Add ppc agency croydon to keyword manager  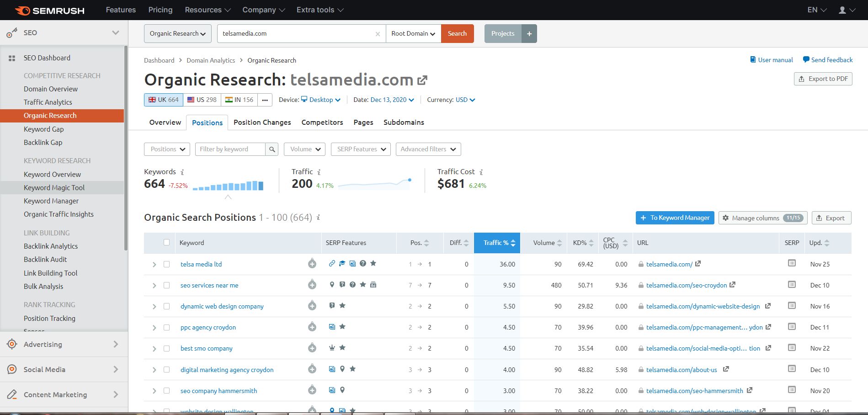pos(312,327)
